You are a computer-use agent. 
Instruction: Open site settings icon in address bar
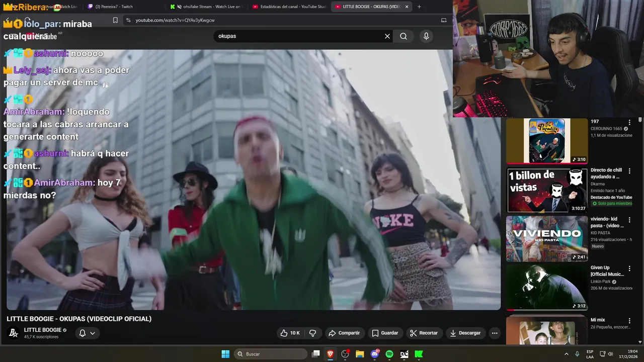(x=128, y=20)
